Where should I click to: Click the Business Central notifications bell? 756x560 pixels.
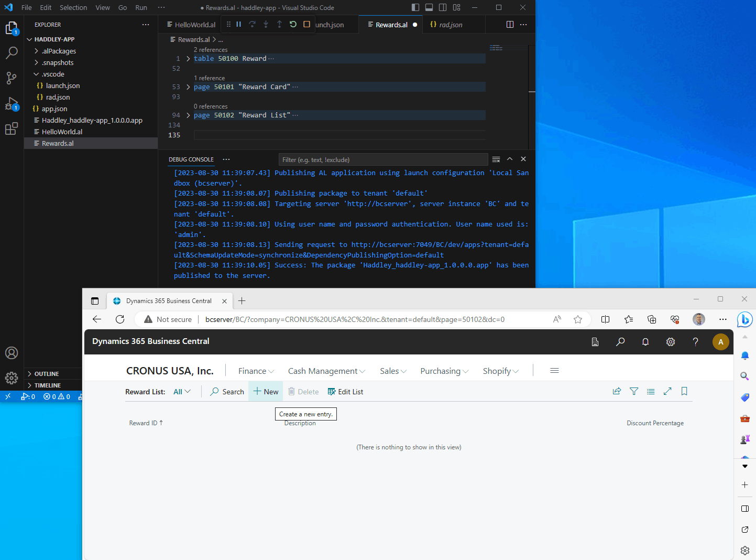coord(645,342)
